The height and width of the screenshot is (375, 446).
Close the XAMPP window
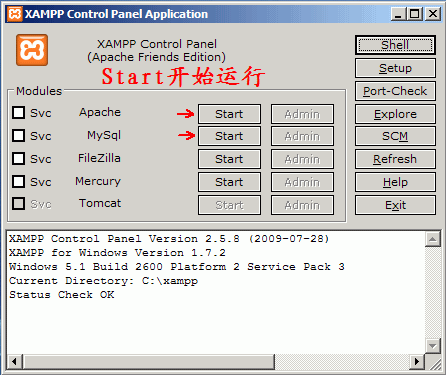433,14
